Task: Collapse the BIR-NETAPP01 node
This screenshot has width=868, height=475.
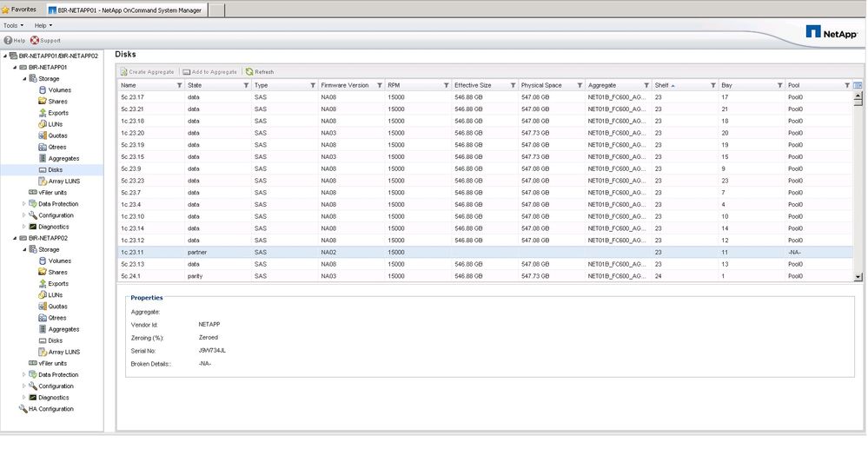Action: [x=15, y=68]
